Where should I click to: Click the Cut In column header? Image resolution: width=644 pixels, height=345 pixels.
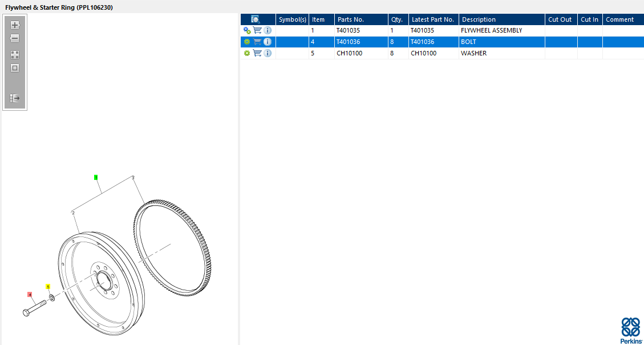pyautogui.click(x=590, y=19)
